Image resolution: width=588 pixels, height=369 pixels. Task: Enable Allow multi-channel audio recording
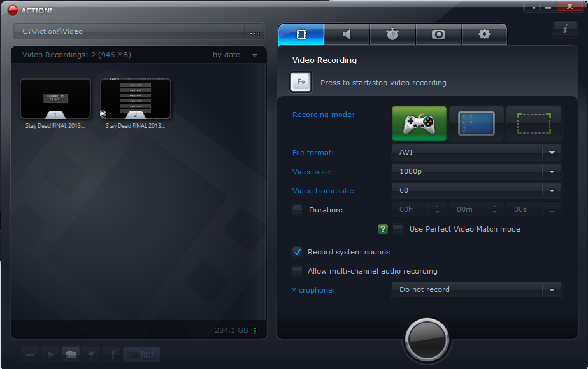298,271
